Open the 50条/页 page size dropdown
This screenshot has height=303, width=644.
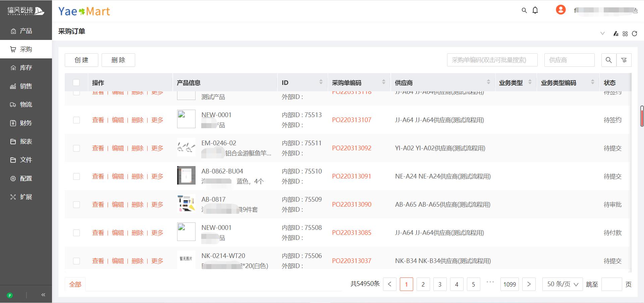[x=562, y=284]
